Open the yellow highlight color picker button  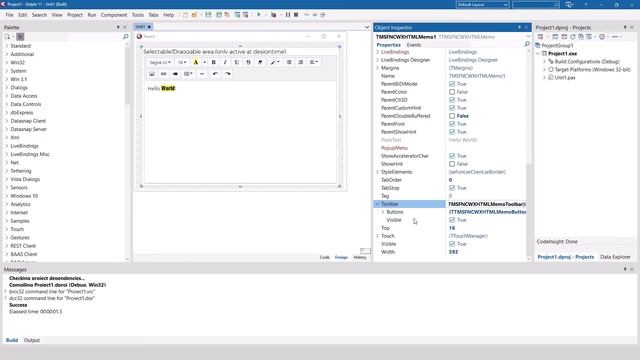196,62
